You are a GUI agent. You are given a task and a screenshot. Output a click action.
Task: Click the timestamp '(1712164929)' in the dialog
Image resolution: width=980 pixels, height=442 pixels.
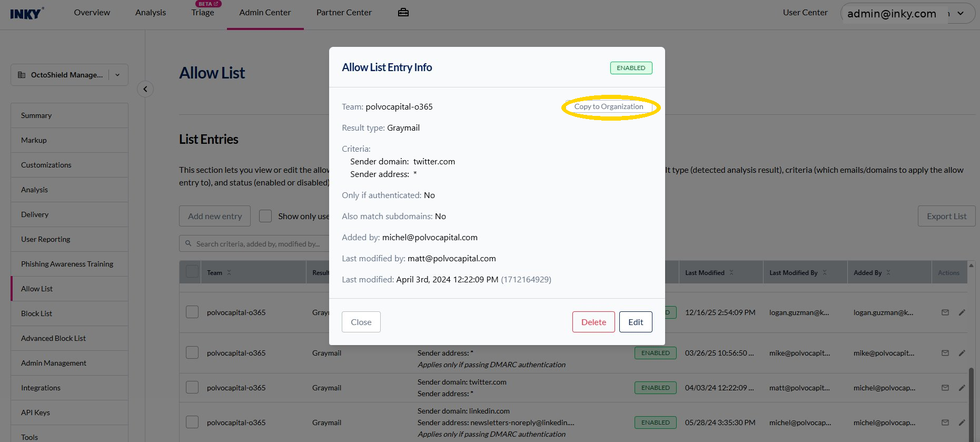pos(526,280)
